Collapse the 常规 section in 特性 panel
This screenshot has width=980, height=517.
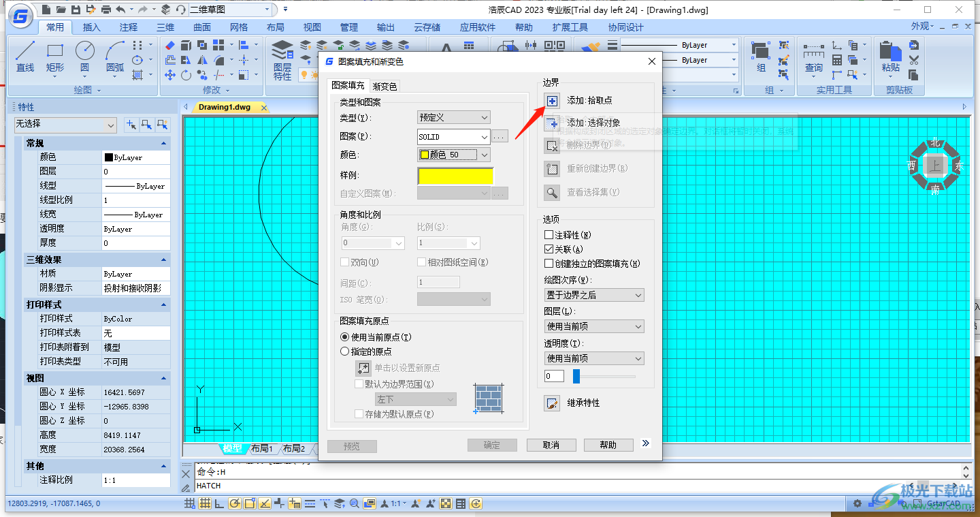[163, 143]
